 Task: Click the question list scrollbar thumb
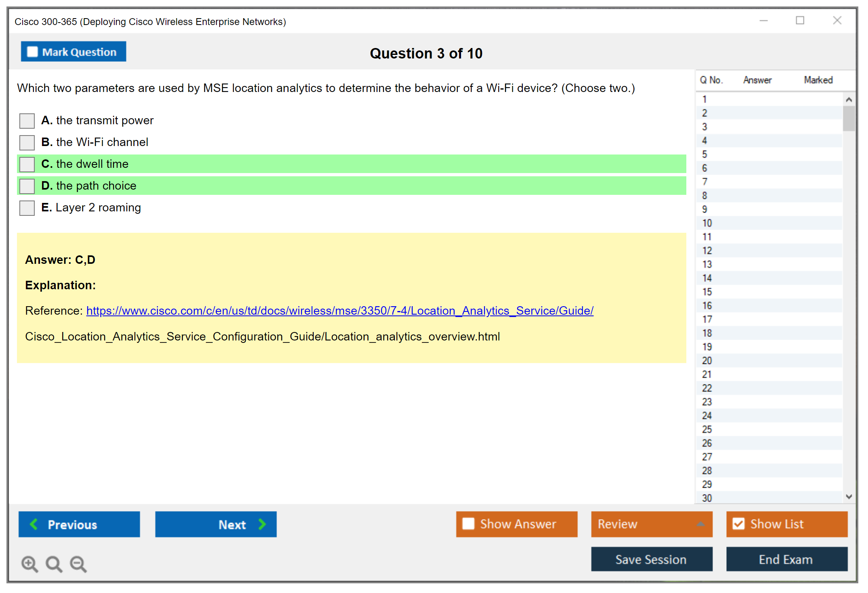pyautogui.click(x=849, y=119)
